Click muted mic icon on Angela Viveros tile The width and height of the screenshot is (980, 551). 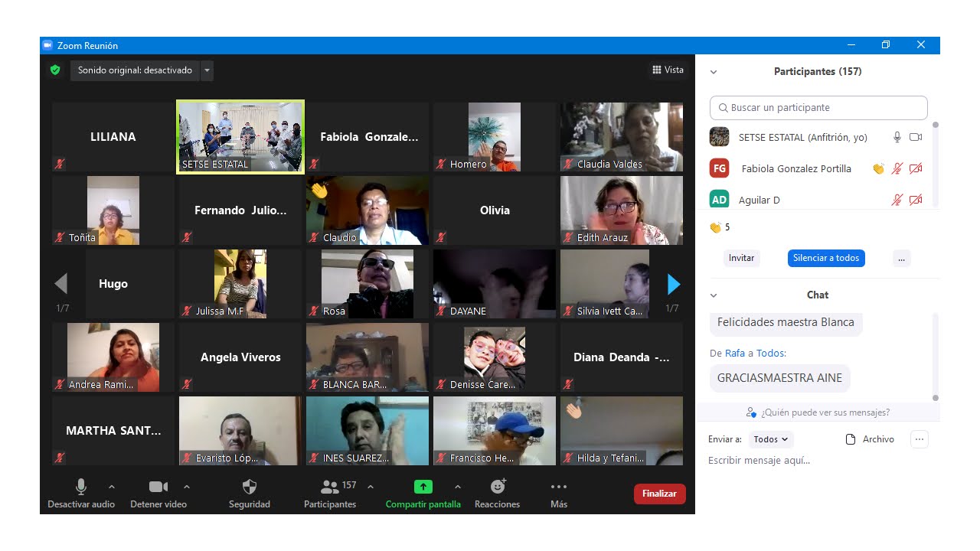click(x=187, y=384)
